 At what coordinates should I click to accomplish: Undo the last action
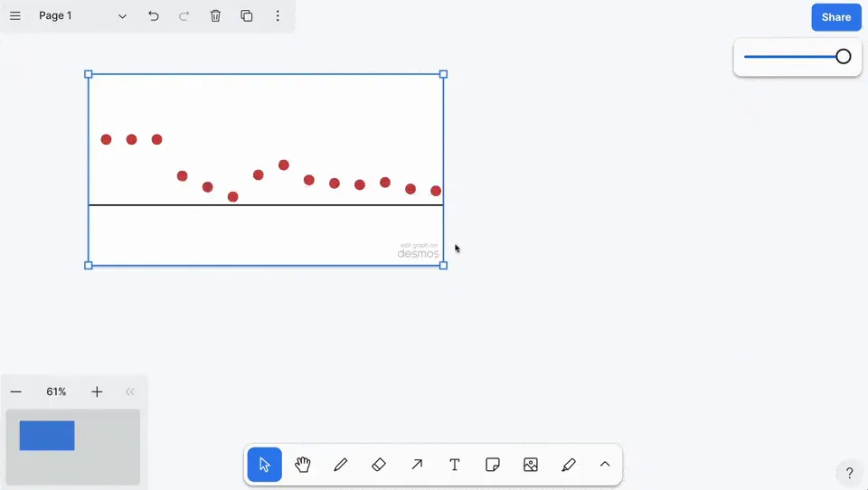click(154, 16)
